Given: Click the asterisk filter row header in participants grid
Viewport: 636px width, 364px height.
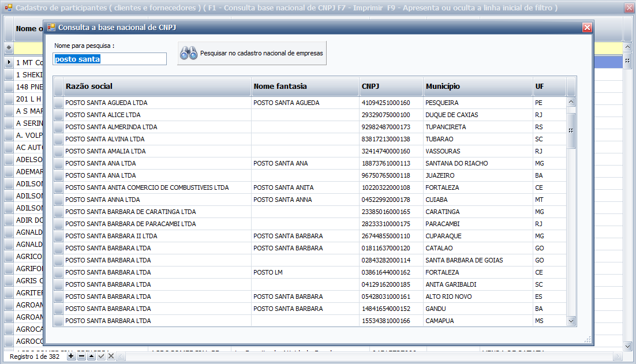Looking at the screenshot, I should (x=9, y=48).
